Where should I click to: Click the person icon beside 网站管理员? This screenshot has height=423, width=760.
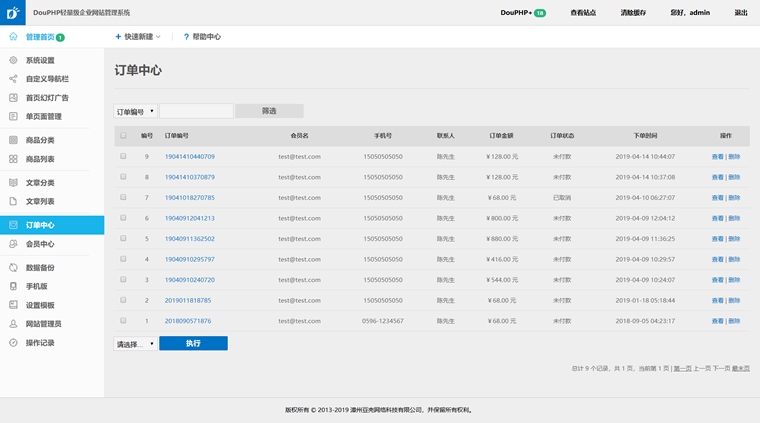13,324
